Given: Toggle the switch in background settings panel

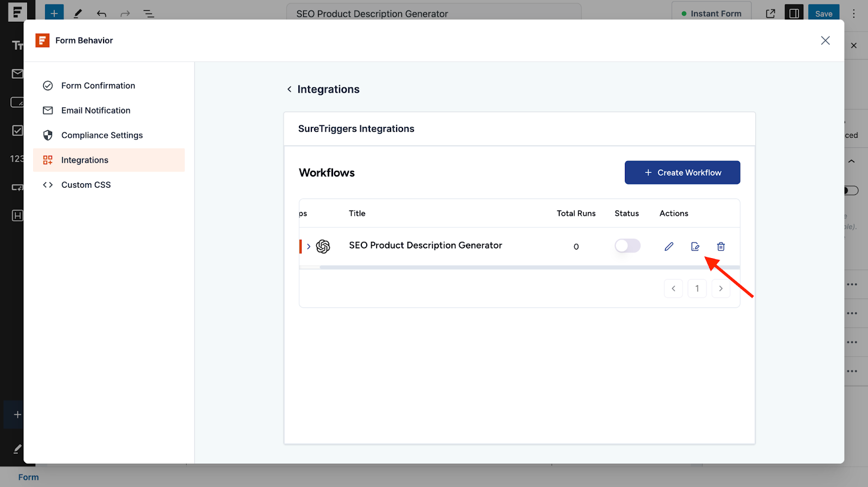Looking at the screenshot, I should tap(851, 190).
